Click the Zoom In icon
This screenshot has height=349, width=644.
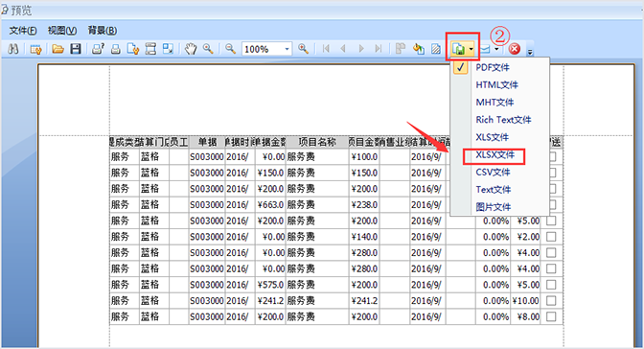[303, 49]
